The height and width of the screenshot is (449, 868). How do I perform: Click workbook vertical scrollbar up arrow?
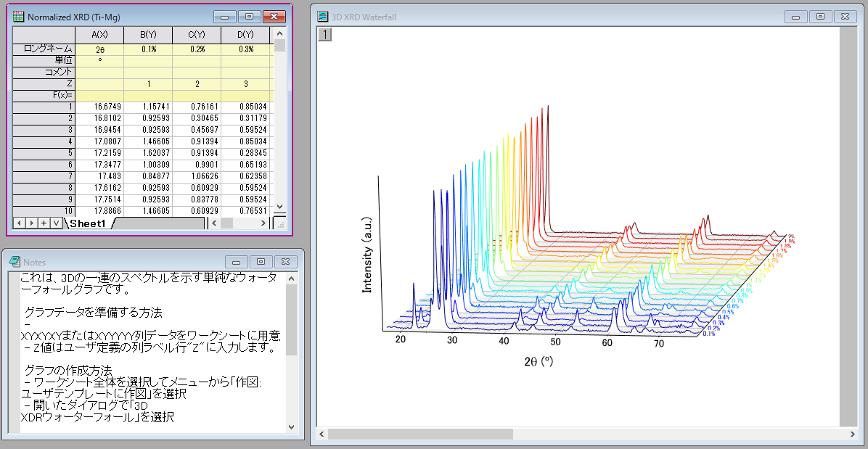point(279,33)
